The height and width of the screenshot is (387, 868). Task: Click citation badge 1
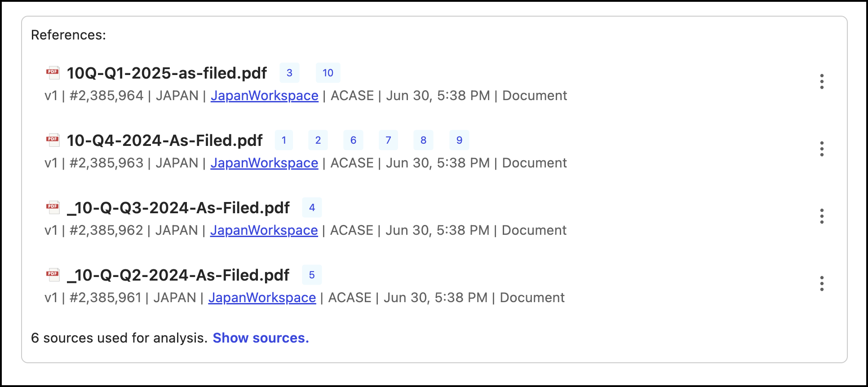point(284,140)
